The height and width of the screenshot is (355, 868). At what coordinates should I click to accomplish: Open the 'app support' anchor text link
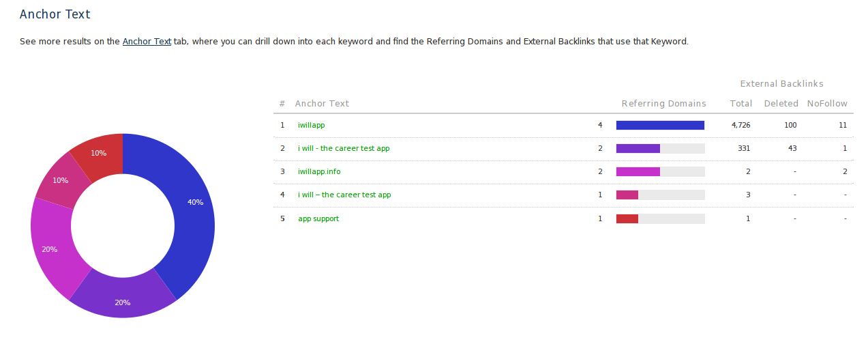point(318,219)
